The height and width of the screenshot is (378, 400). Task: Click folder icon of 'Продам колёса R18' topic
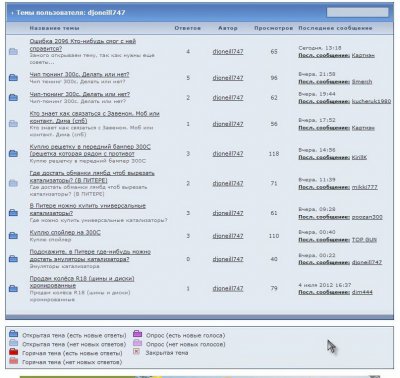(x=13, y=288)
